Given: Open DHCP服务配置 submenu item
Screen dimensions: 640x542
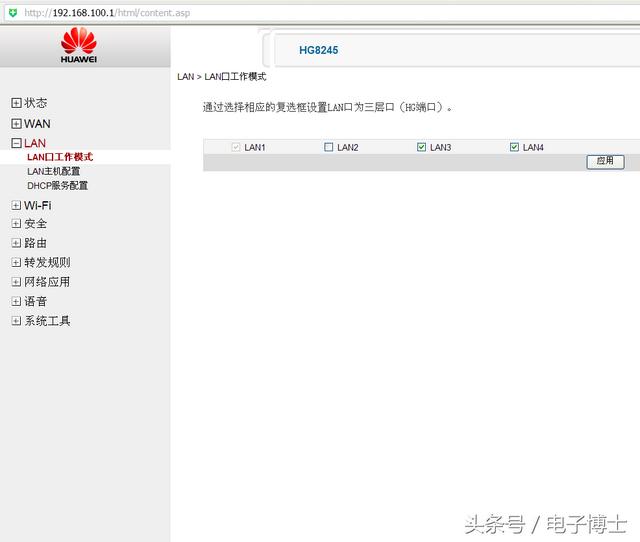Looking at the screenshot, I should [58, 186].
